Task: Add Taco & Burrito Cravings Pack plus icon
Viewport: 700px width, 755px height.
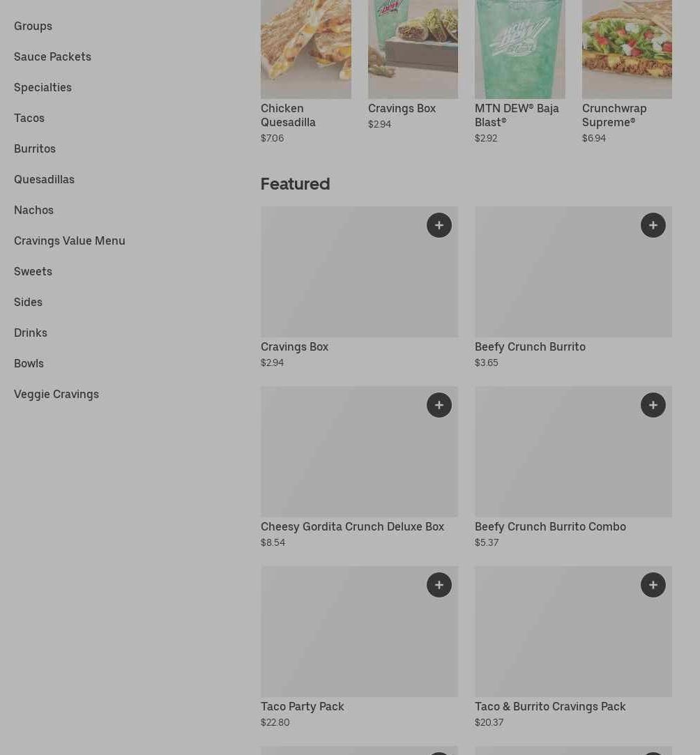Action: [x=653, y=585]
